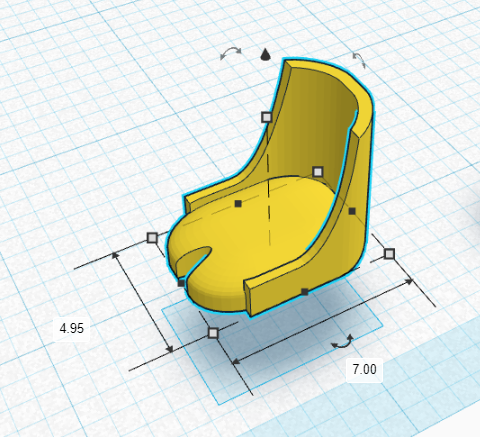The width and height of the screenshot is (480, 437).
Task: Select the yellow chair seat surface
Action: pos(253,230)
